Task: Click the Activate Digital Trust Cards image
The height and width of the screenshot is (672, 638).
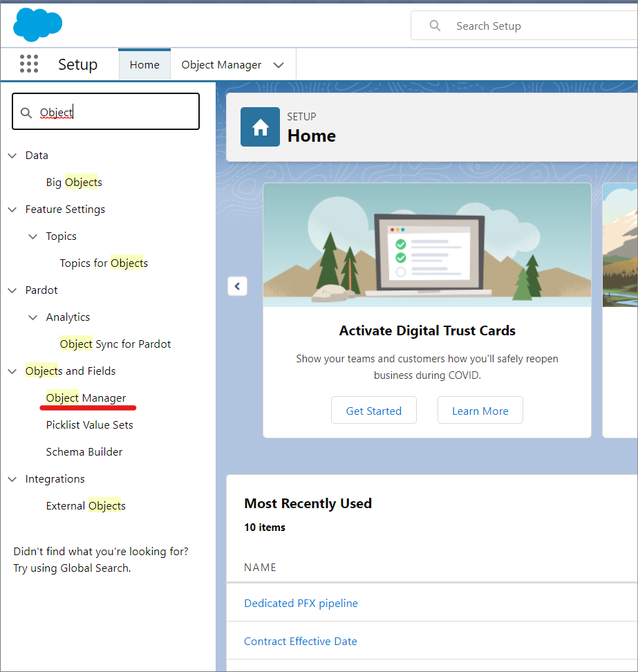Action: [426, 245]
